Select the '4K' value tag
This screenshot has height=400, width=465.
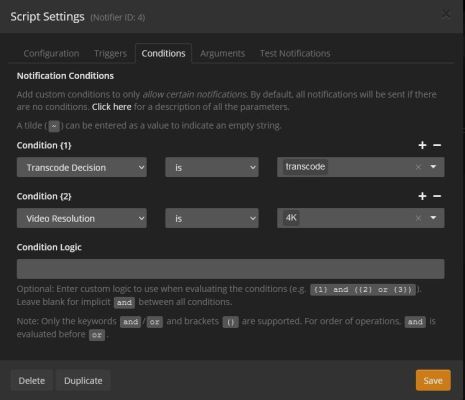click(291, 218)
